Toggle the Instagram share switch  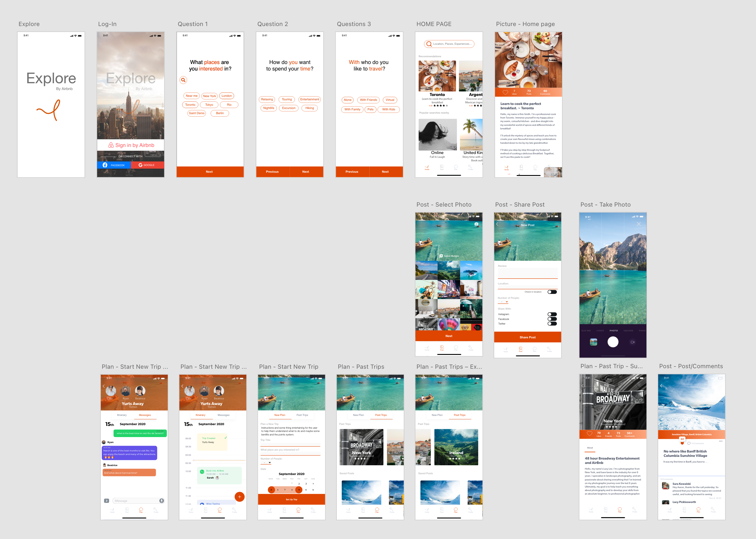coord(552,314)
